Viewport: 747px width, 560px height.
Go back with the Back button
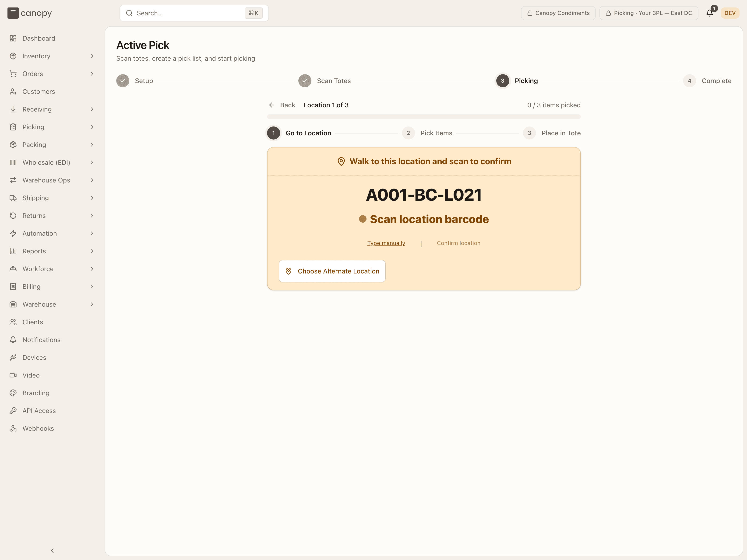(282, 105)
